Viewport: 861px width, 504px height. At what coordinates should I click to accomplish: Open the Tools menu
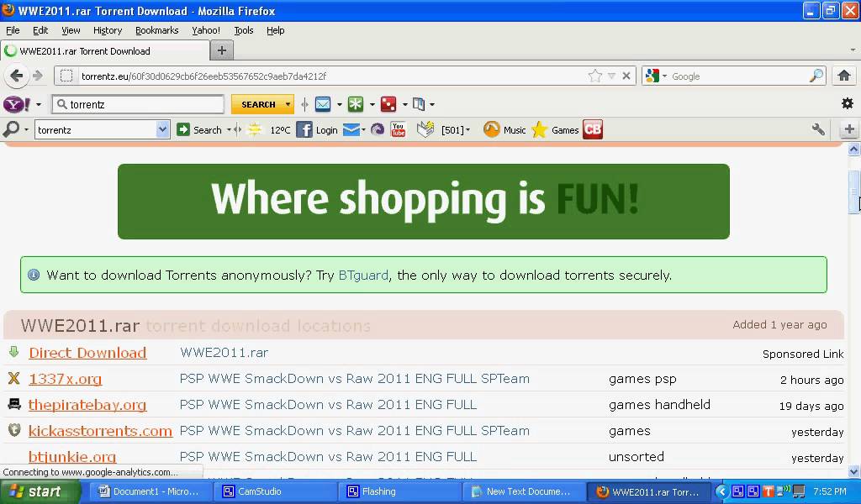243,30
